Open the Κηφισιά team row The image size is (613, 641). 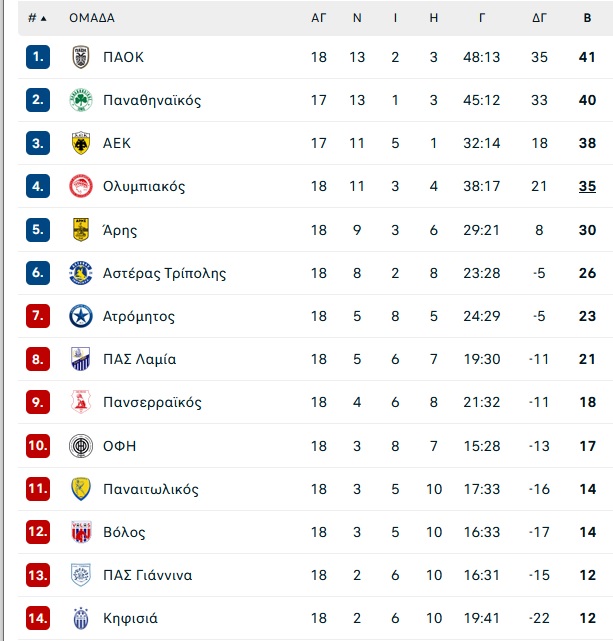(x=315, y=618)
